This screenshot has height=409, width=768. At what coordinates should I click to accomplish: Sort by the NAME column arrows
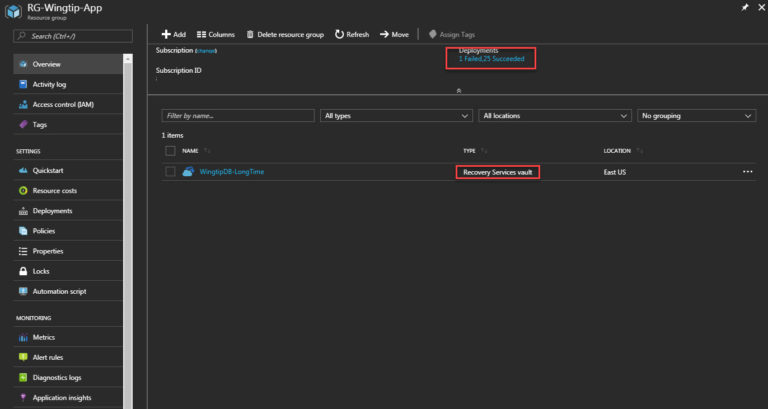click(207, 151)
